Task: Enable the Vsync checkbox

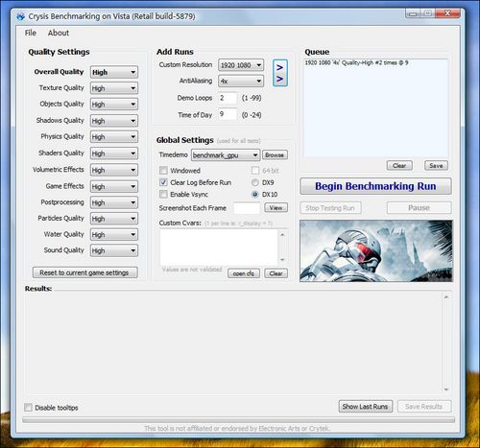Action: click(x=163, y=194)
